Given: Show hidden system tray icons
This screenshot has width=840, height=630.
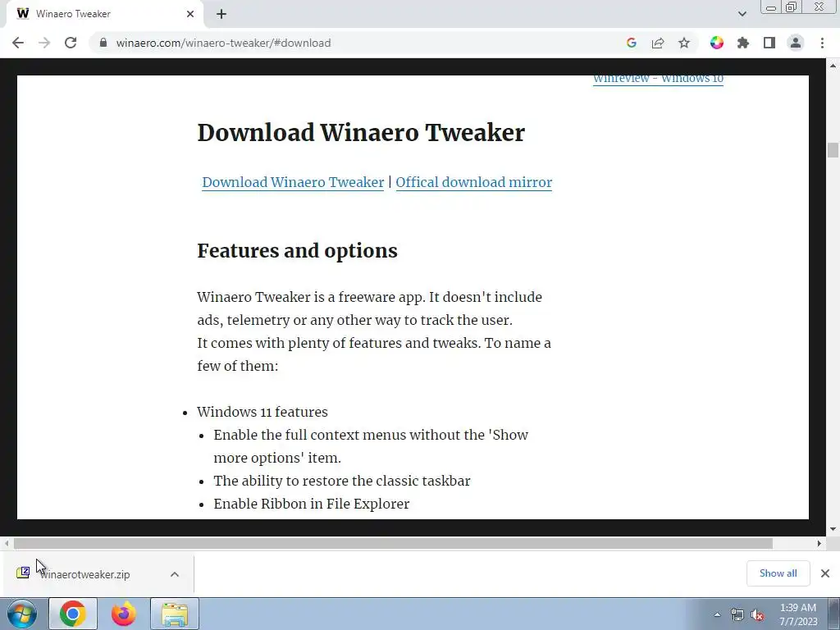Looking at the screenshot, I should tap(717, 615).
